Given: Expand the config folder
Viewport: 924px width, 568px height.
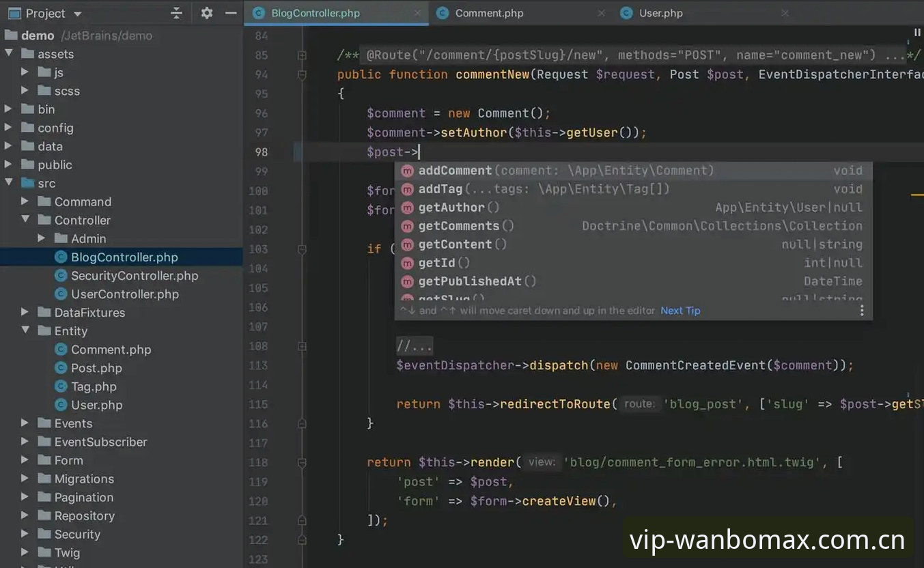Looking at the screenshot, I should 9,127.
